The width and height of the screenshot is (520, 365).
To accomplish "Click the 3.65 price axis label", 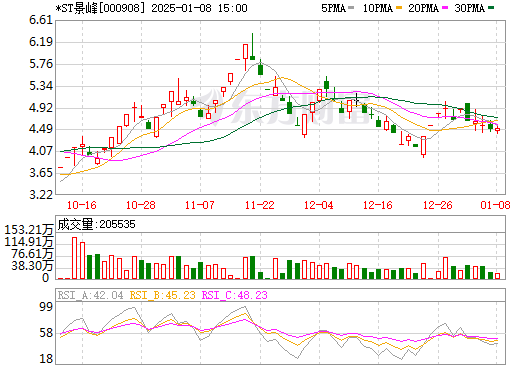I will (x=41, y=173).
